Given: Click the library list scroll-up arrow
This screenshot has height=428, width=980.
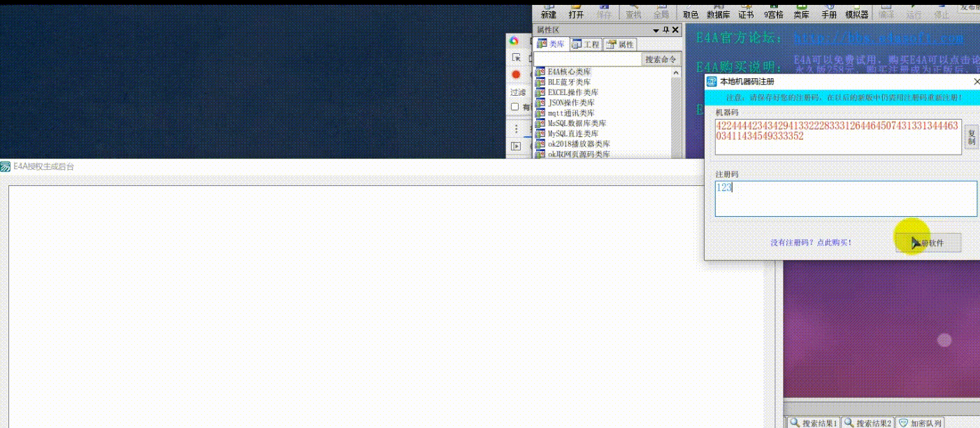Looking at the screenshot, I should point(675,72).
